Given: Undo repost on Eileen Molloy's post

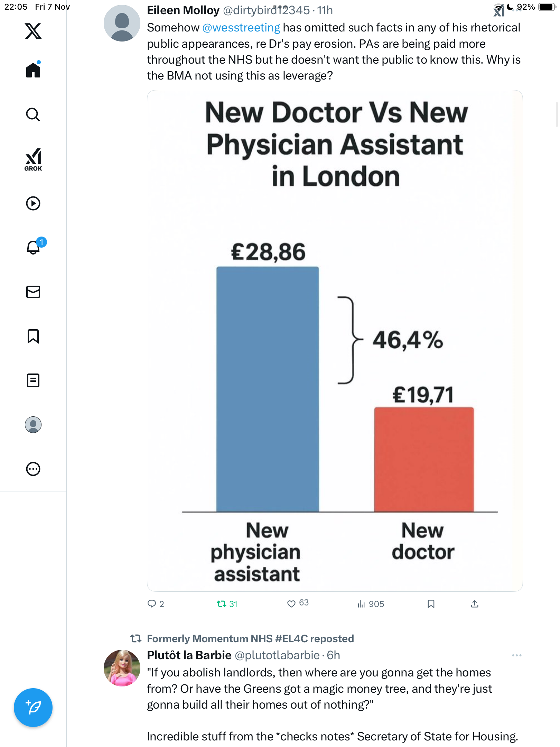Looking at the screenshot, I should (x=222, y=604).
